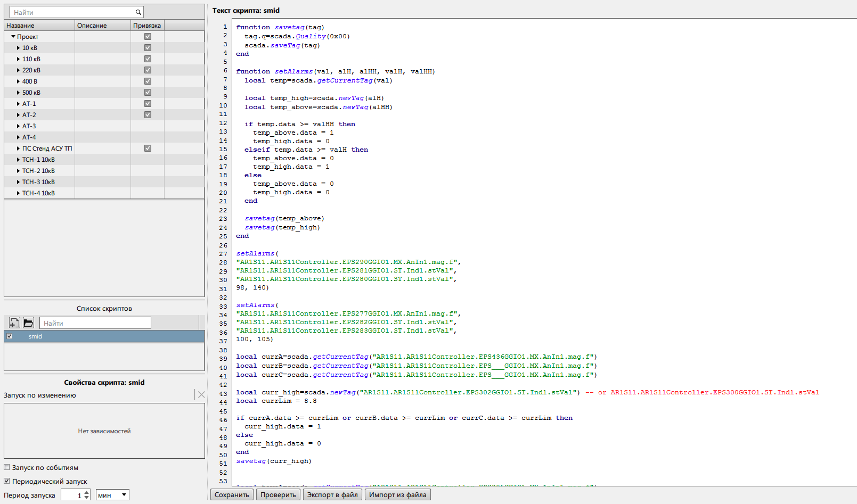Create a new script using the add icon
This screenshot has height=504, width=857.
14,323
